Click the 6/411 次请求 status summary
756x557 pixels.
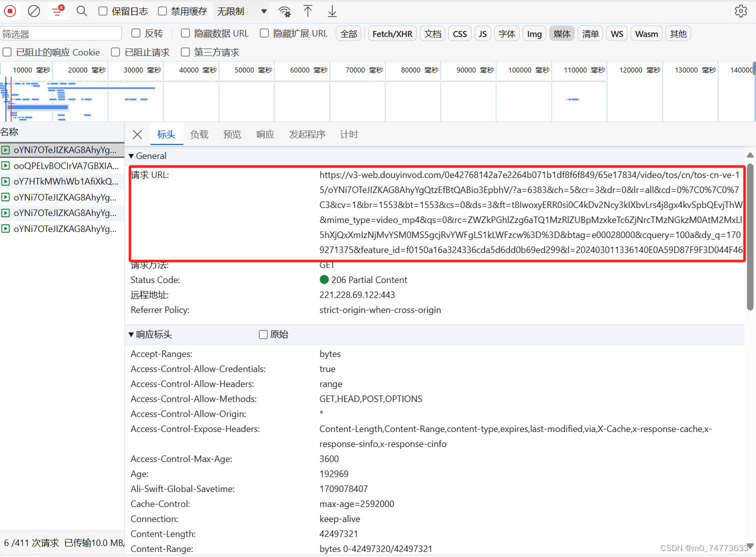click(31, 543)
